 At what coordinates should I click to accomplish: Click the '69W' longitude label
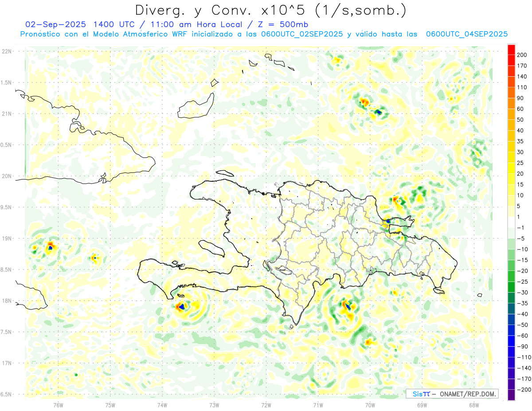(x=422, y=404)
